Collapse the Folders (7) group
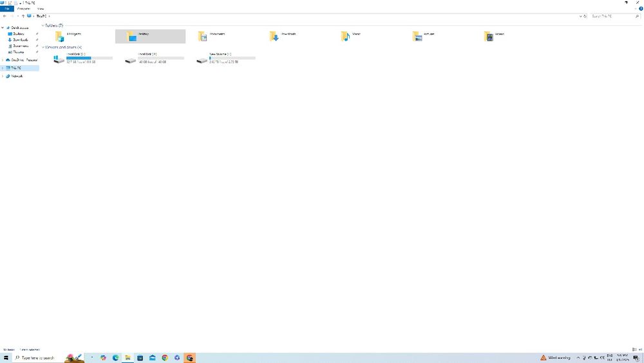 (43, 26)
